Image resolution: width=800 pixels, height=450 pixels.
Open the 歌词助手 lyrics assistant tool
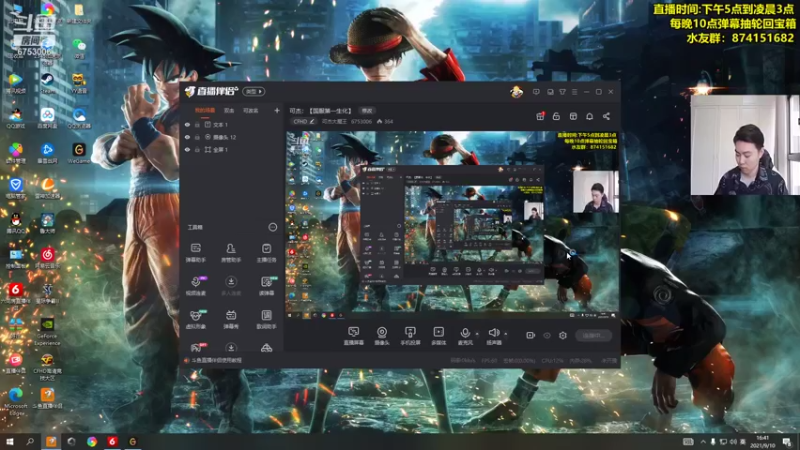pos(266,319)
